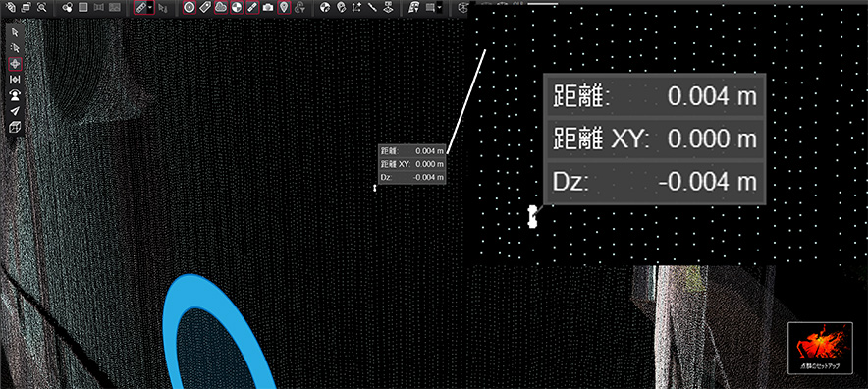Click the three spheres icon
Viewport: 868px width, 389px height.
click(x=68, y=8)
